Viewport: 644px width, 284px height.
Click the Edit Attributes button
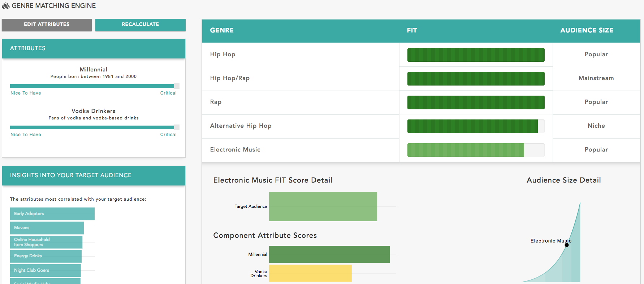47,25
